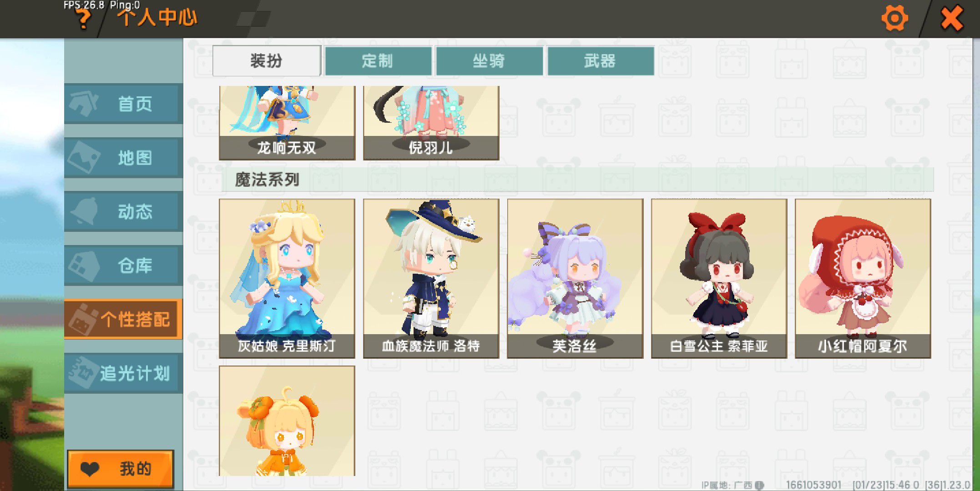Select the 小红帽阿夏尔 skin
The height and width of the screenshot is (491, 980).
(863, 278)
